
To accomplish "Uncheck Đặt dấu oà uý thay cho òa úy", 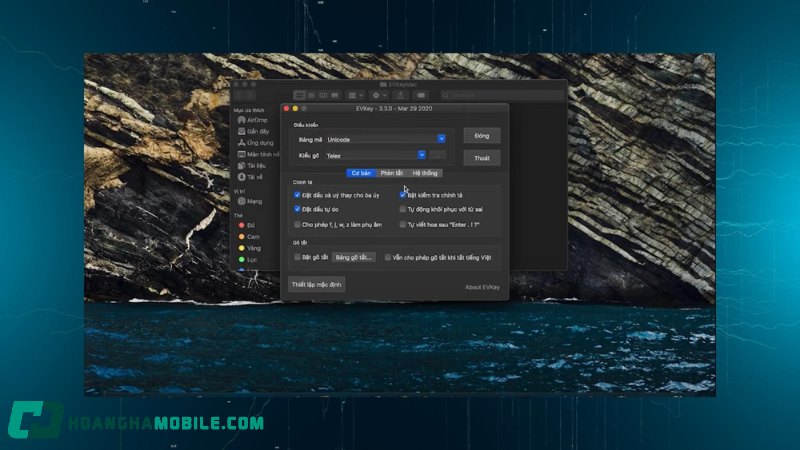I will point(298,195).
